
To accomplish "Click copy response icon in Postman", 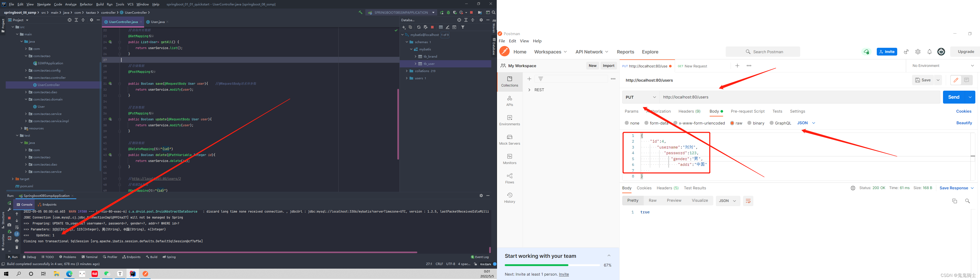I will pyautogui.click(x=954, y=201).
